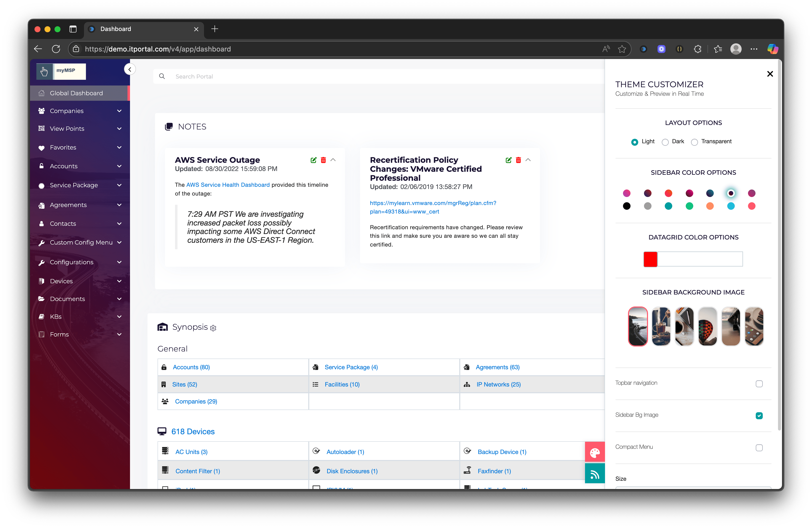Viewport: 812px width, 528px height.
Task: Open the Synopsis settings gear
Action: tap(213, 328)
